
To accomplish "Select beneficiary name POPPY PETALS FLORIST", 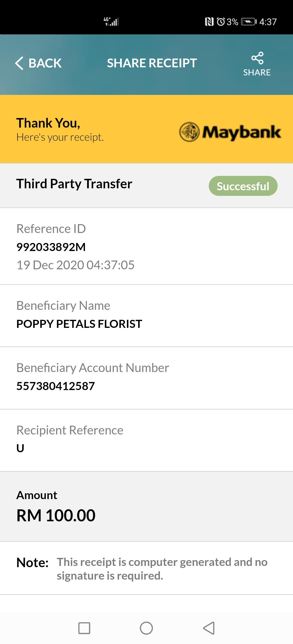I will click(x=79, y=324).
